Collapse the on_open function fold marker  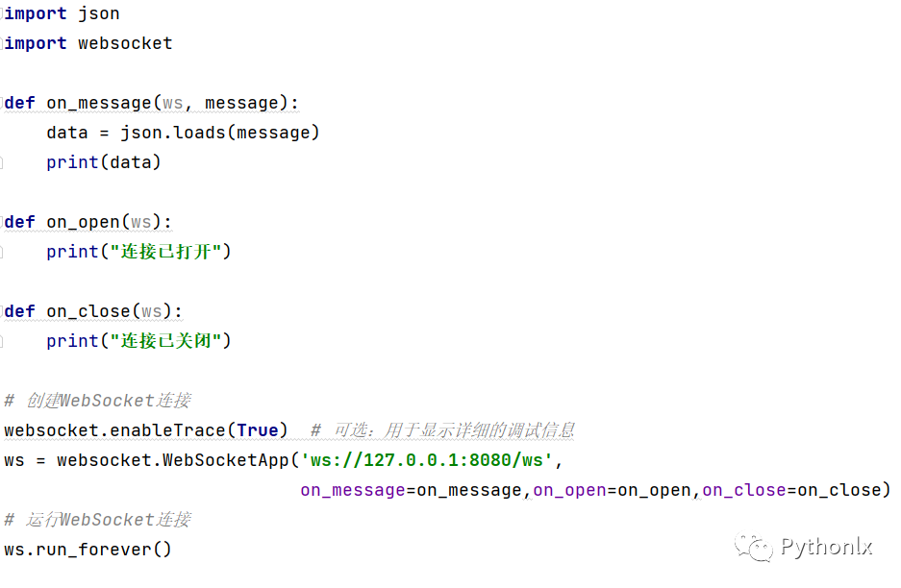[2, 222]
